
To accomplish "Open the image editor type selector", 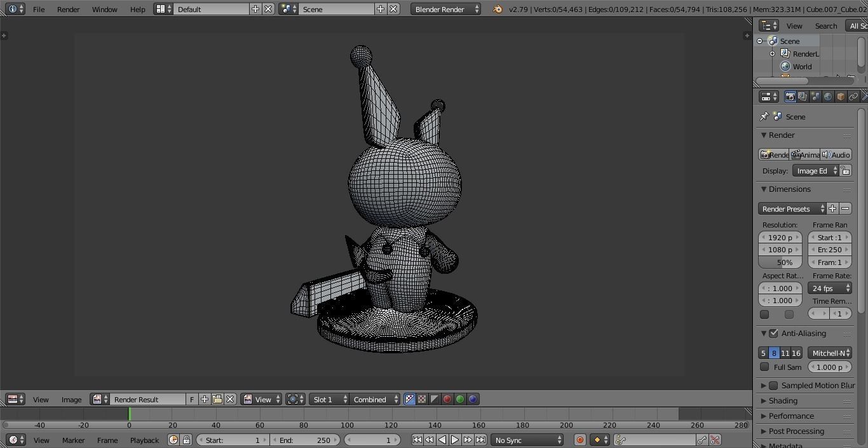I will pyautogui.click(x=15, y=399).
